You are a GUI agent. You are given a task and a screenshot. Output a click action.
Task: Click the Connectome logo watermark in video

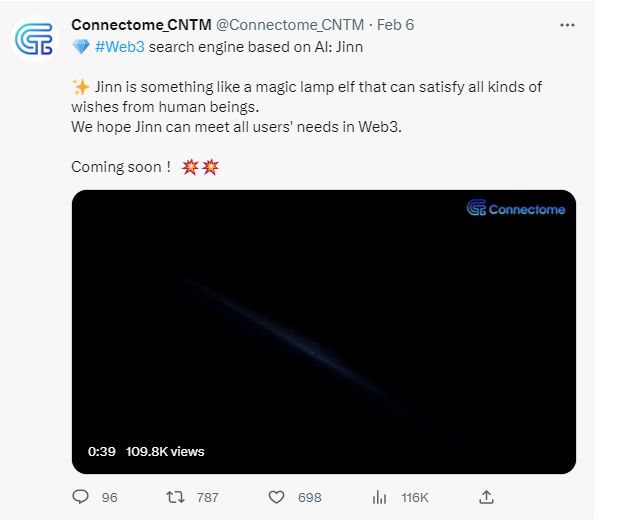click(515, 208)
